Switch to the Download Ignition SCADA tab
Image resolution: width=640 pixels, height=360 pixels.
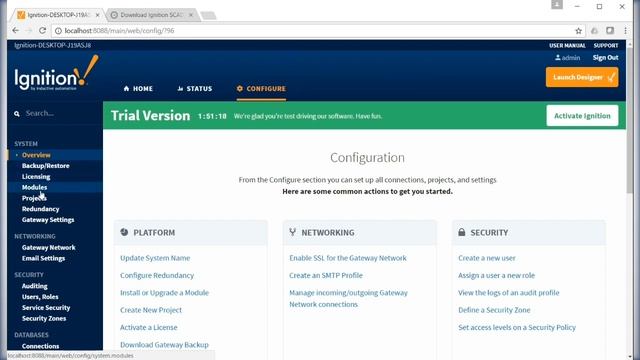151,15
